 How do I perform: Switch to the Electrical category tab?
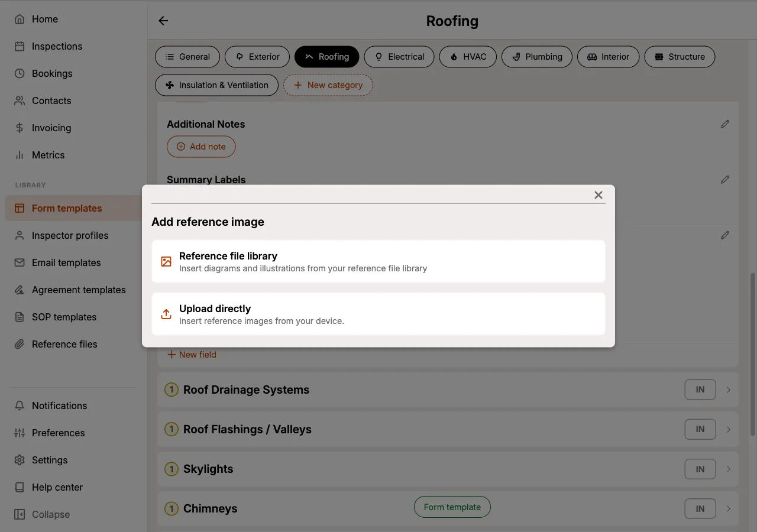[399, 57]
